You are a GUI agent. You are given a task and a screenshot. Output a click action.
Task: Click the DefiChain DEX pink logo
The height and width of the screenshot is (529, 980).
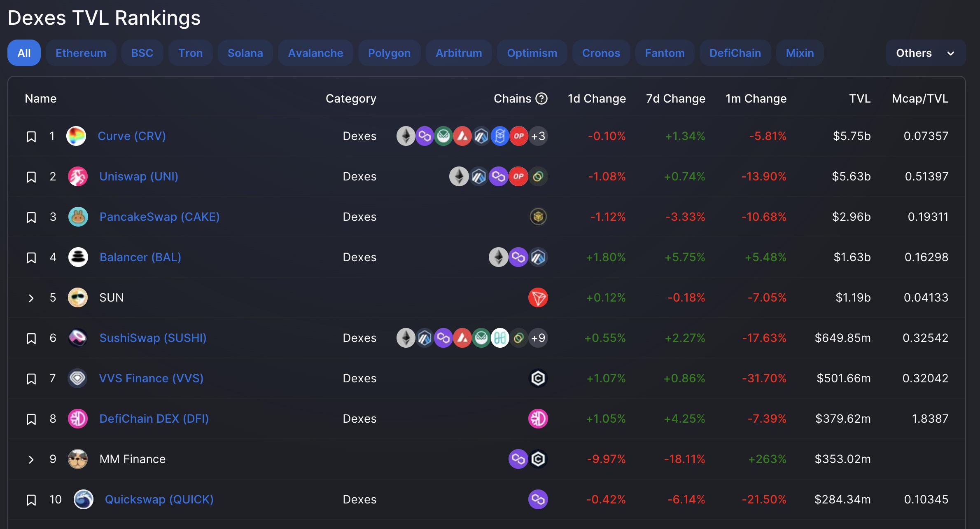(78, 419)
